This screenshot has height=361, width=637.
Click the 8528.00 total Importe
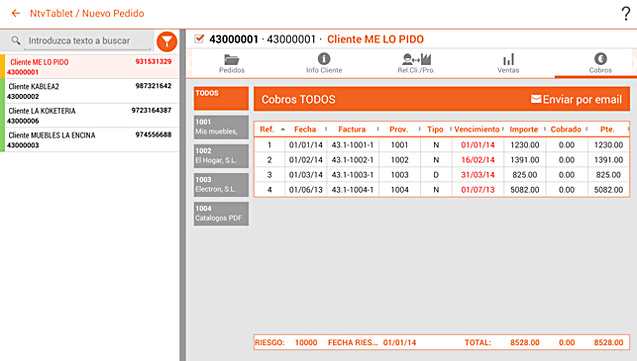tap(525, 342)
